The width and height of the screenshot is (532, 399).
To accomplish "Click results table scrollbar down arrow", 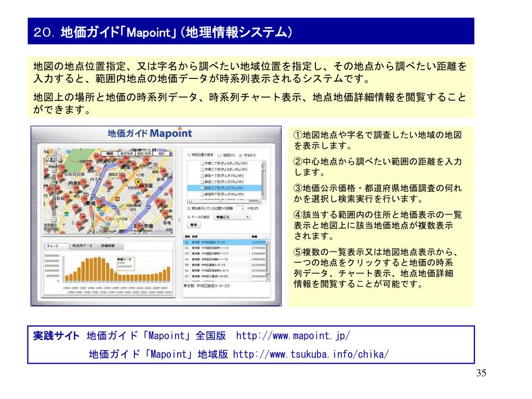I will pos(268,279).
